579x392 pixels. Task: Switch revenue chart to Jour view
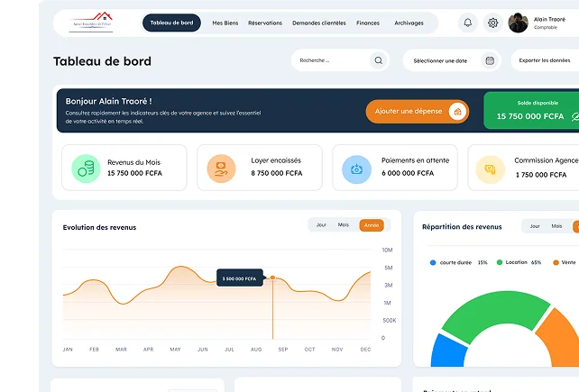tap(320, 224)
